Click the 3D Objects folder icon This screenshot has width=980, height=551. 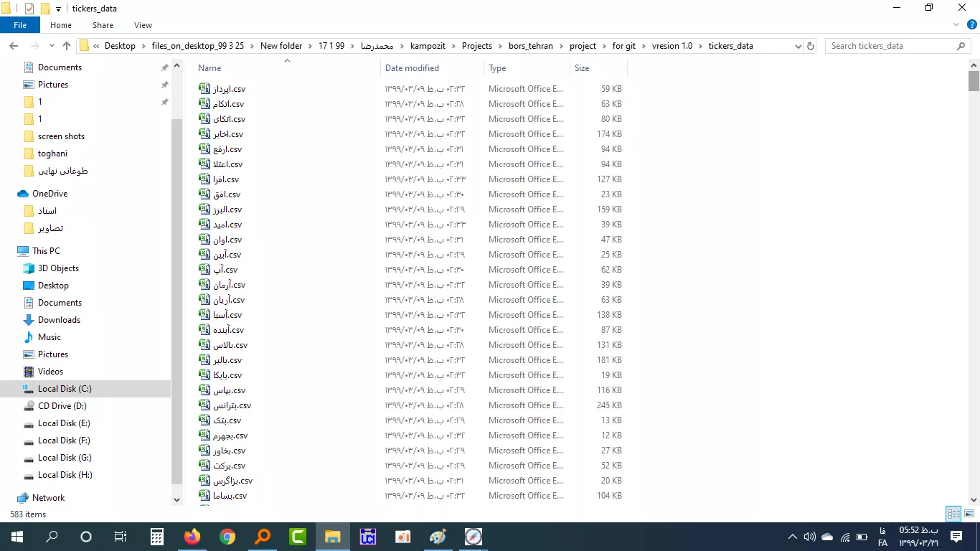point(29,268)
